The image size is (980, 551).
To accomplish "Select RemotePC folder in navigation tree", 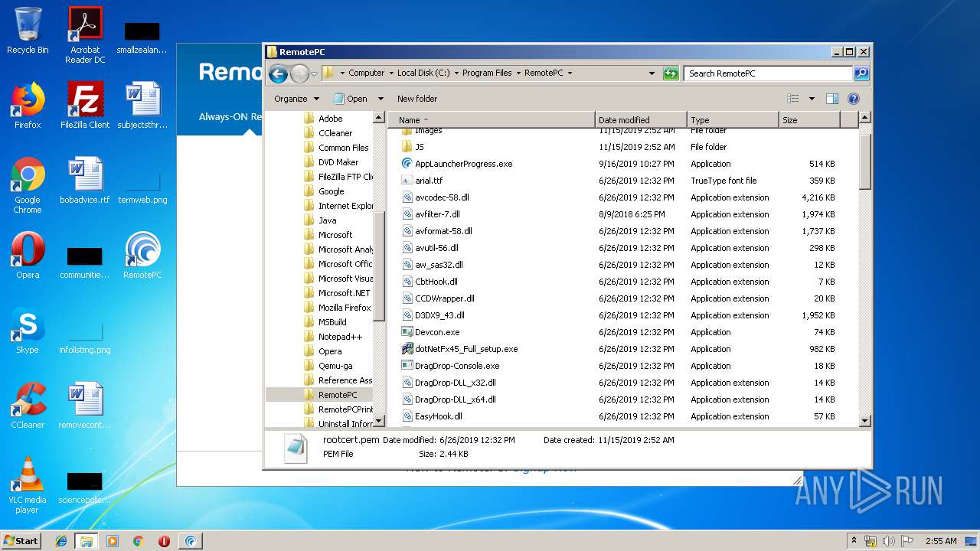I will click(338, 395).
